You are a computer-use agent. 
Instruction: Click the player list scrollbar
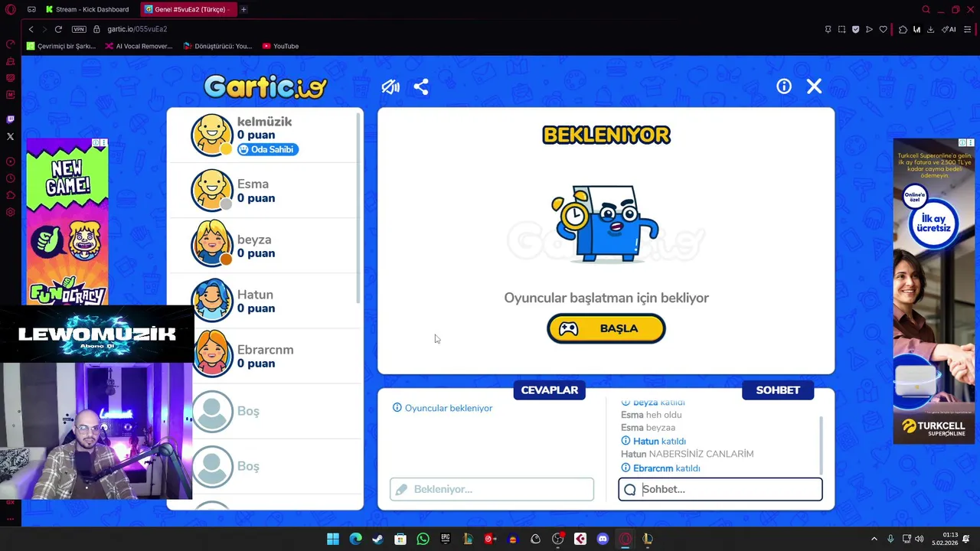359,207
